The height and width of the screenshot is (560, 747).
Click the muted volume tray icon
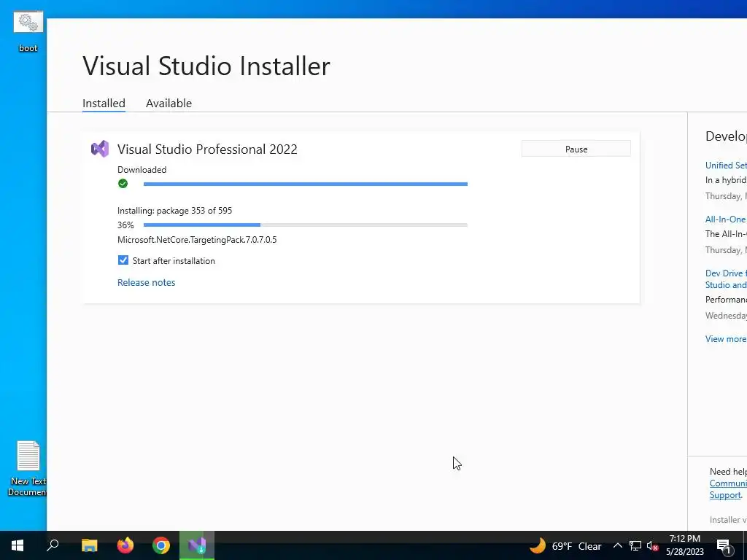[x=652, y=545]
